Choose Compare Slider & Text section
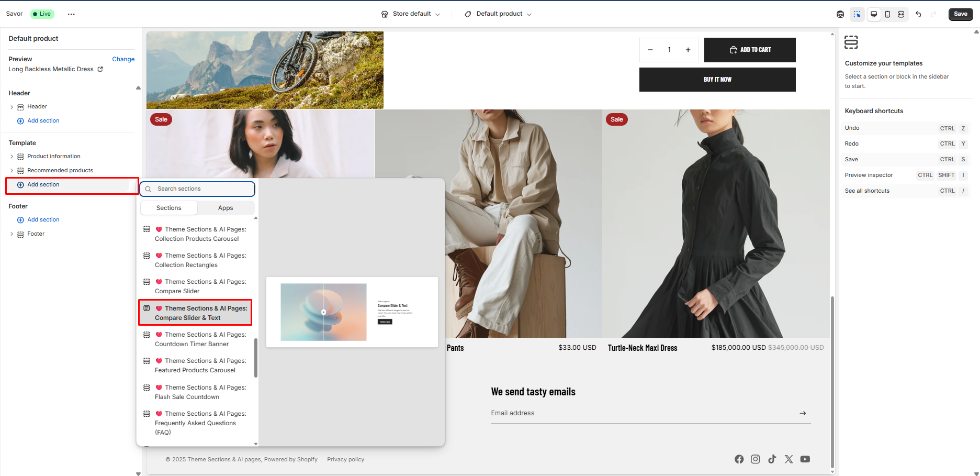Viewport: 980px width, 476px height. [196, 313]
